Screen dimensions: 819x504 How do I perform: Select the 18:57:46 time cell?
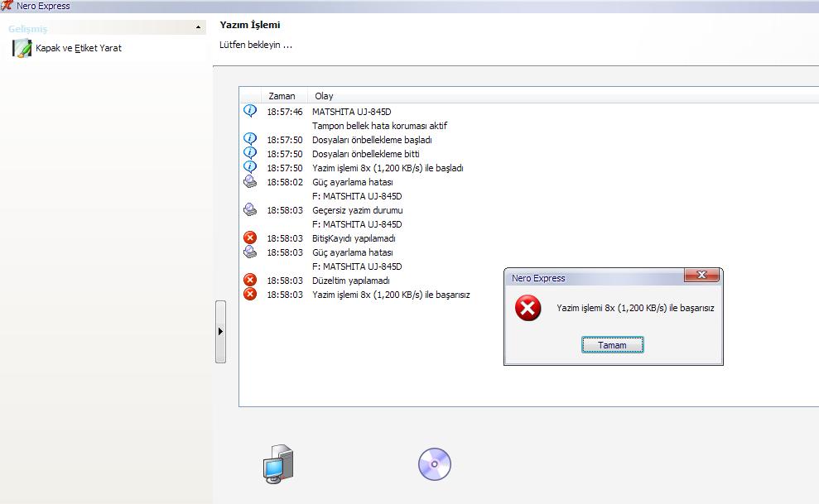[285, 112]
